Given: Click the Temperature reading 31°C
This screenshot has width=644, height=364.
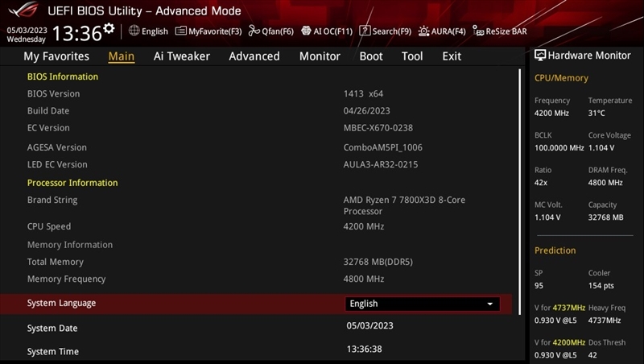Looking at the screenshot, I should point(597,113).
